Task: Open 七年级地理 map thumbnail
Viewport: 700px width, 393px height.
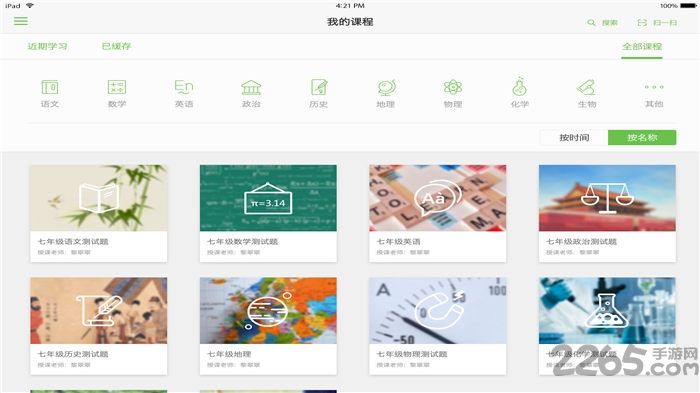Action: 268,310
